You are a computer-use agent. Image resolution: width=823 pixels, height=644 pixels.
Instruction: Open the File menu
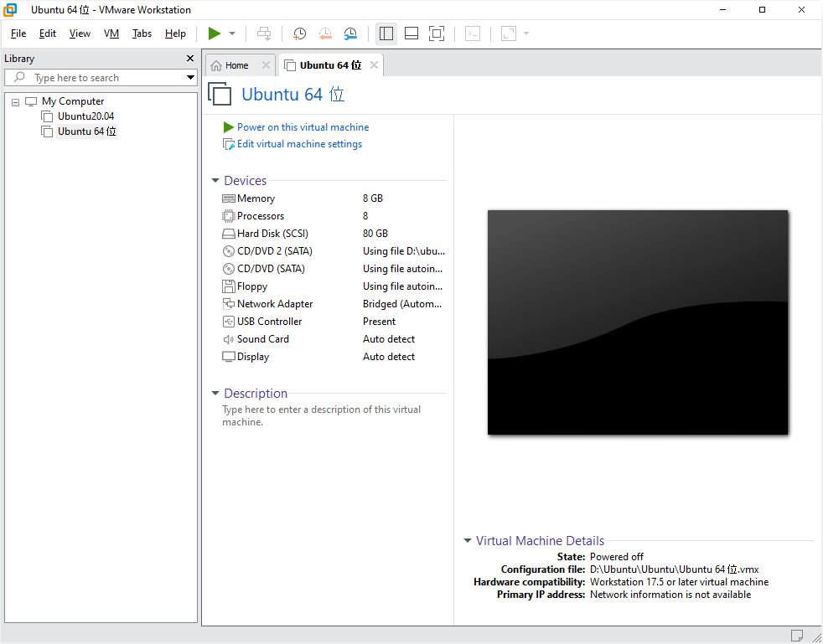(18, 33)
